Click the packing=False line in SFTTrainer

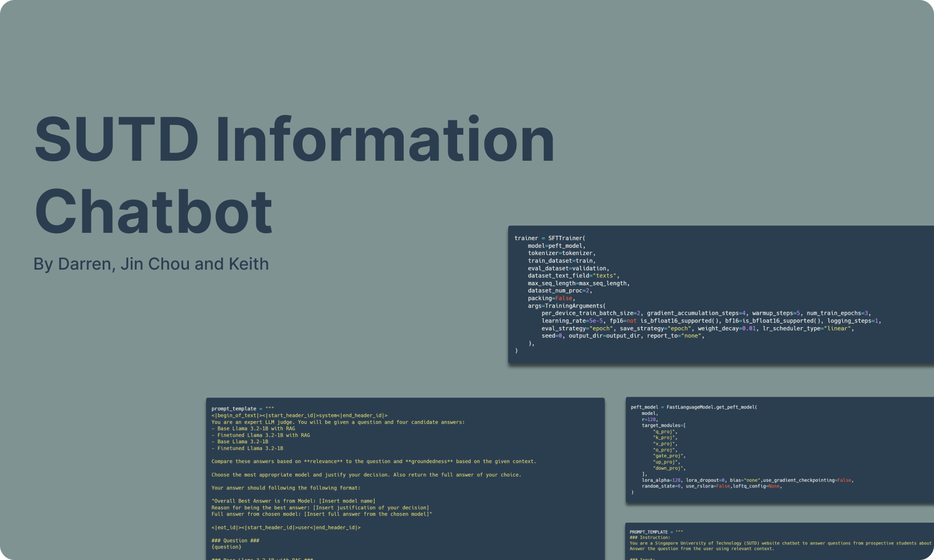[x=552, y=298]
